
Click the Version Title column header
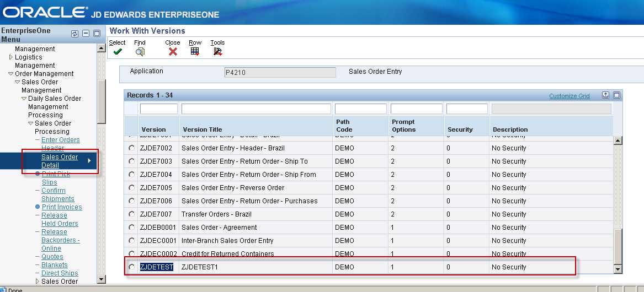203,129
